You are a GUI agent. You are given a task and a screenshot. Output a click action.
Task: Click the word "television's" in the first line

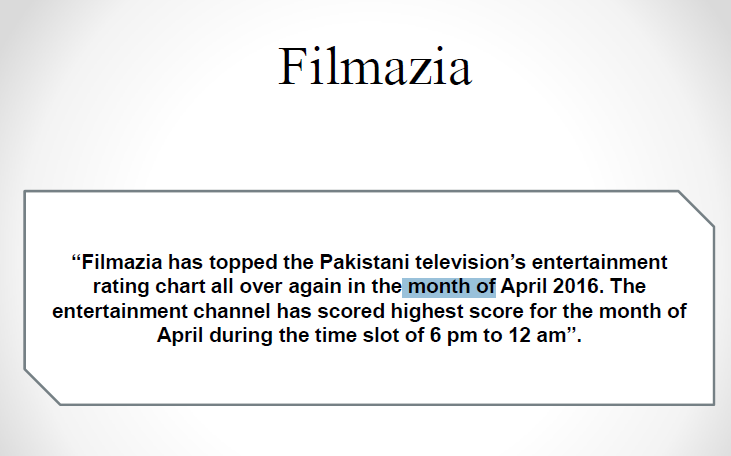[470, 262]
